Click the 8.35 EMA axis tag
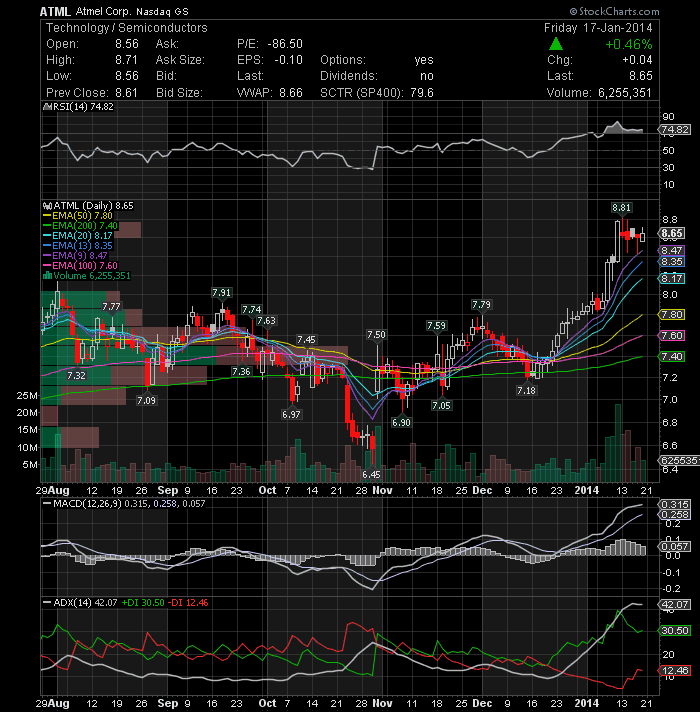700x712 pixels. tap(671, 262)
